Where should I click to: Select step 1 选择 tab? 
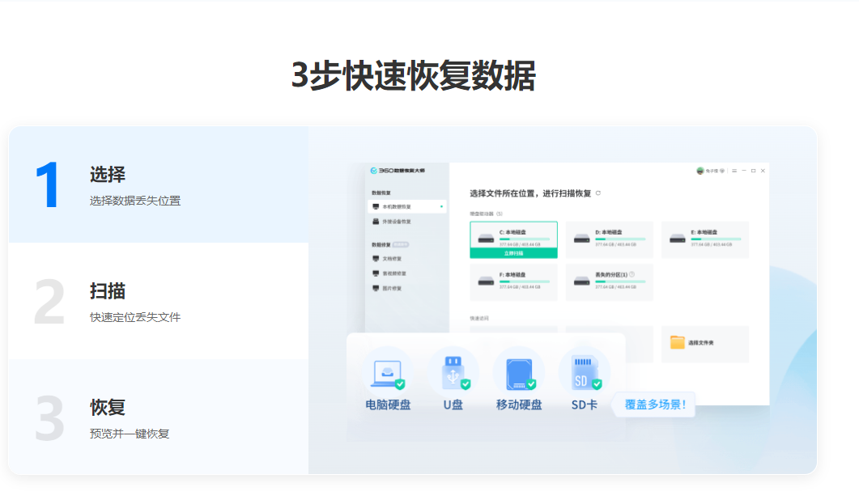[158, 185]
